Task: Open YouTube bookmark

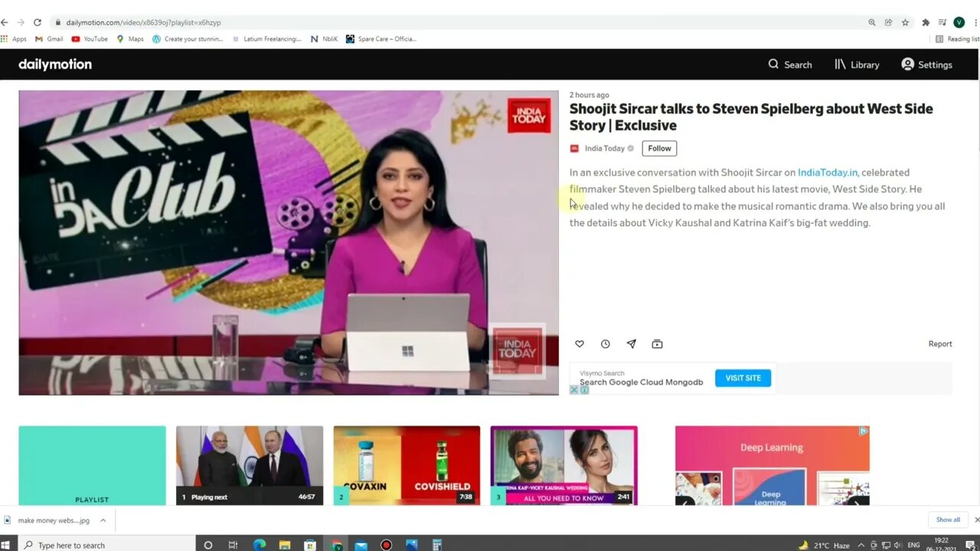Action: click(90, 38)
